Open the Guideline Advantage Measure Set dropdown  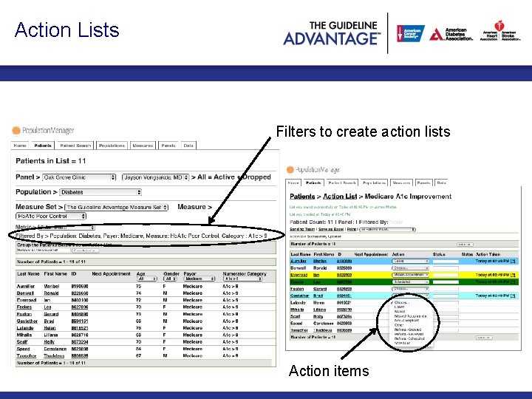[x=117, y=207]
